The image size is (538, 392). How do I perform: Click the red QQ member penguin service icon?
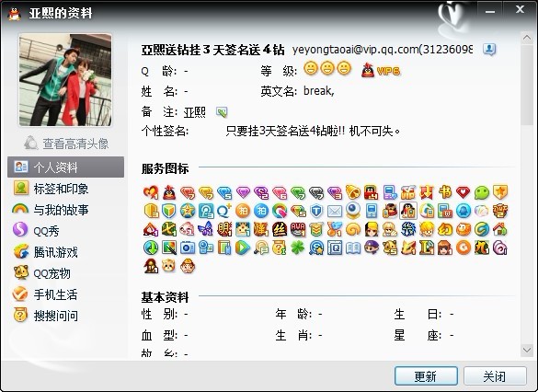[x=169, y=192]
